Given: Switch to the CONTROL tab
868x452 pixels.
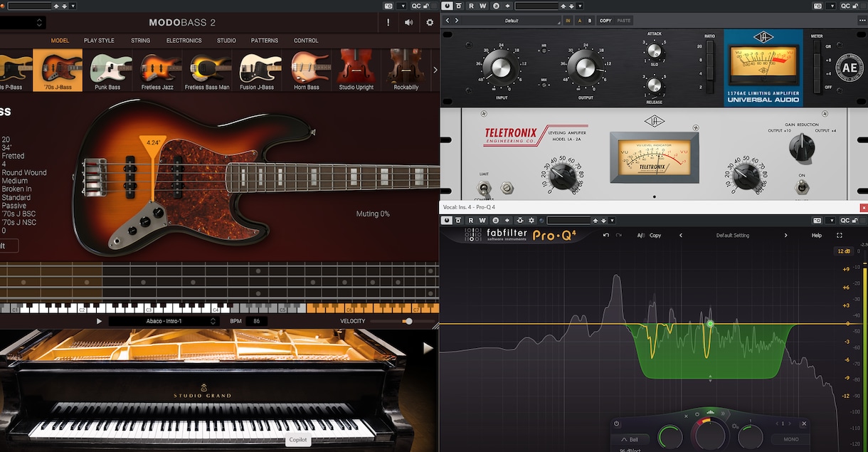Looking at the screenshot, I should (306, 41).
